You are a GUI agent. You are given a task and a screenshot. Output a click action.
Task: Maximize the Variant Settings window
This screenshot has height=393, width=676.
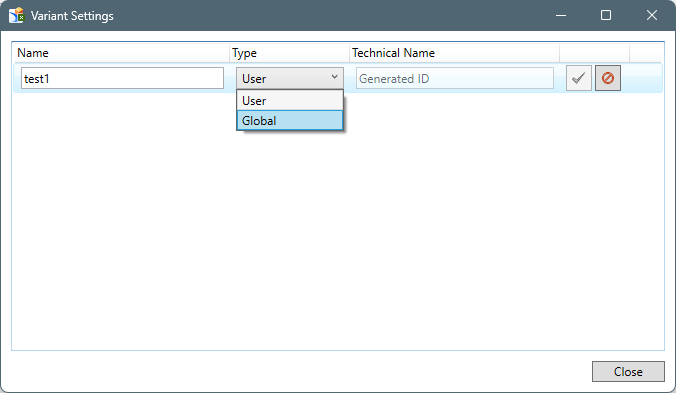coord(606,16)
